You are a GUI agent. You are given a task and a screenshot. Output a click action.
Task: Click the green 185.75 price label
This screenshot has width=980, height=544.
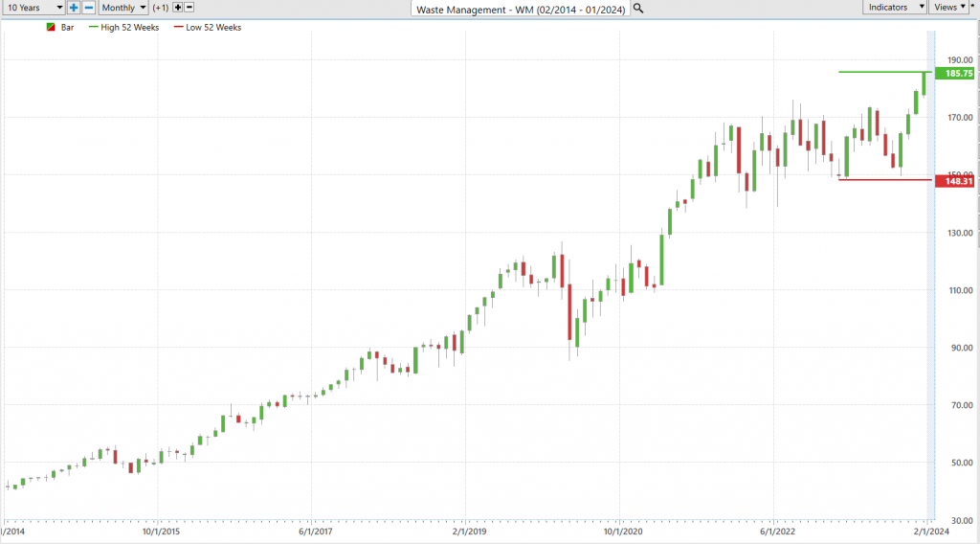pyautogui.click(x=954, y=73)
